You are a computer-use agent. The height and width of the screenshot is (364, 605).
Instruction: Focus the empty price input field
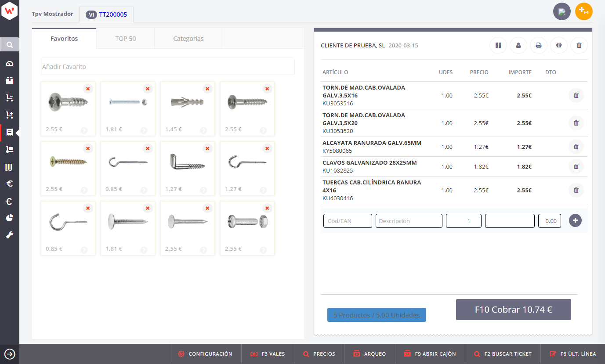click(510, 221)
